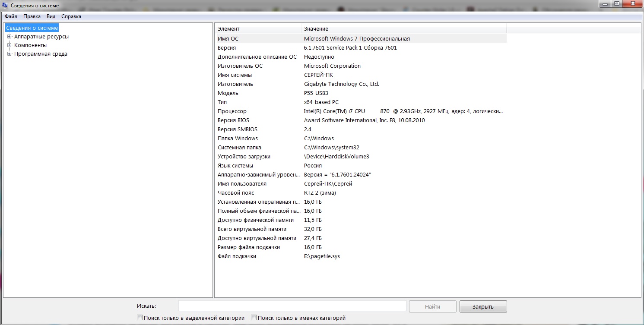The width and height of the screenshot is (644, 325).
Task: Select the Сведения о системе root item
Action: [x=32, y=28]
